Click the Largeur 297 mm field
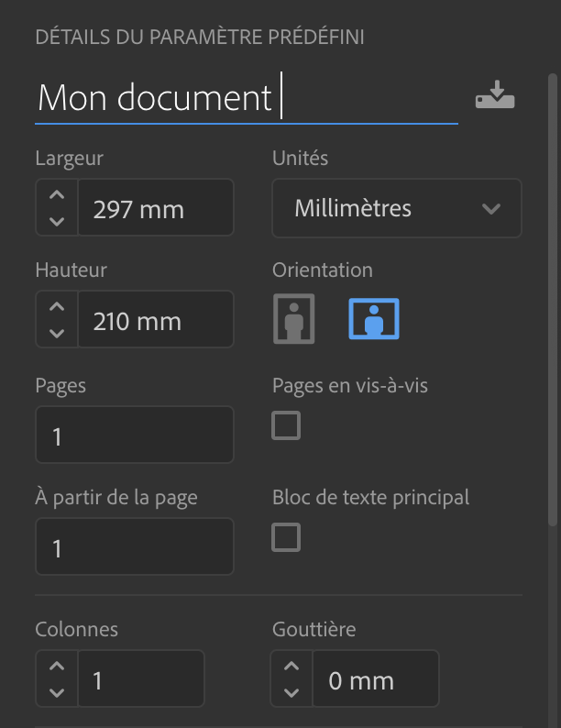This screenshot has width=561, height=728. 156,207
